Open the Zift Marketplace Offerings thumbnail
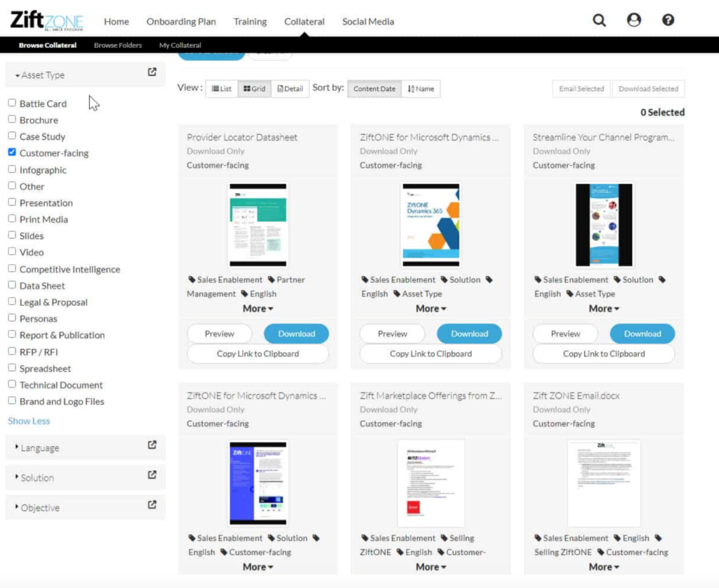This screenshot has height=588, width=719. pos(431,483)
